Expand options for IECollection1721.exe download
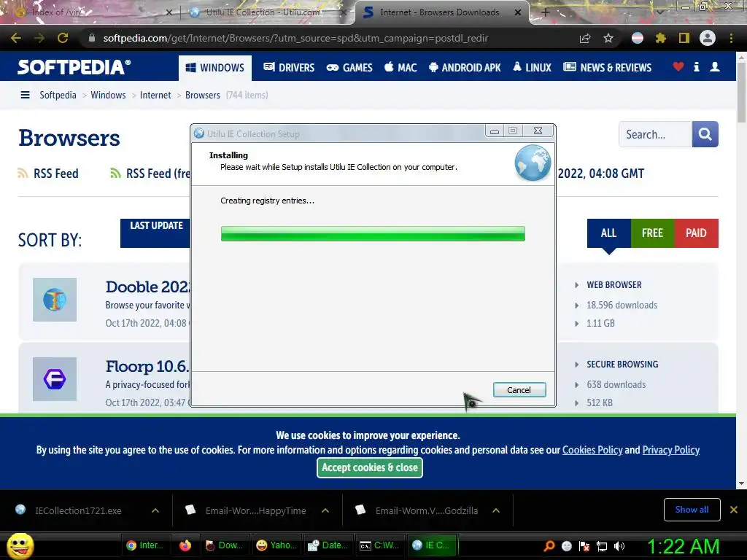This screenshot has width=747, height=560. 155,510
